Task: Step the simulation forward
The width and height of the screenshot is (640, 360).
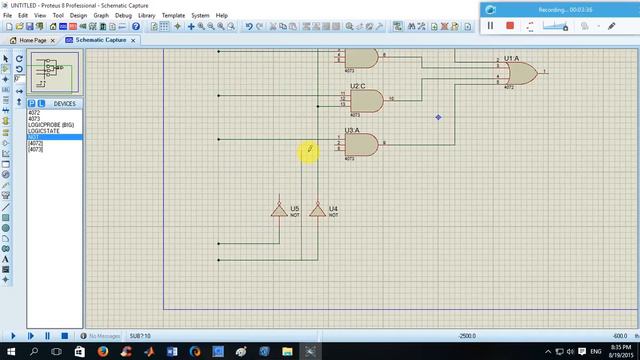Action: pos(31,336)
